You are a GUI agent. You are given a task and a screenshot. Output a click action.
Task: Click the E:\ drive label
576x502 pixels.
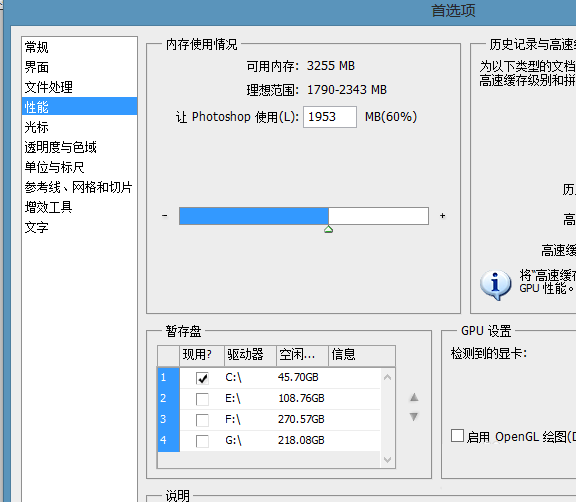(233, 398)
